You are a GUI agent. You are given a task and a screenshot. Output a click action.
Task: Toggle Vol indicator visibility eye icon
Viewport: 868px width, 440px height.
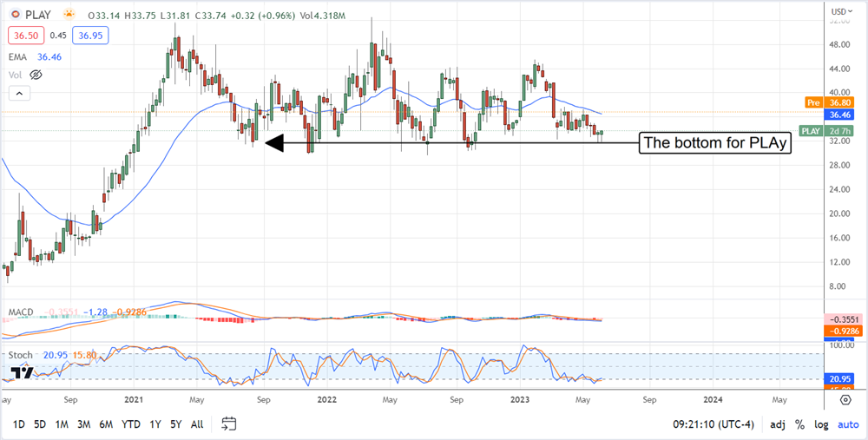(35, 76)
